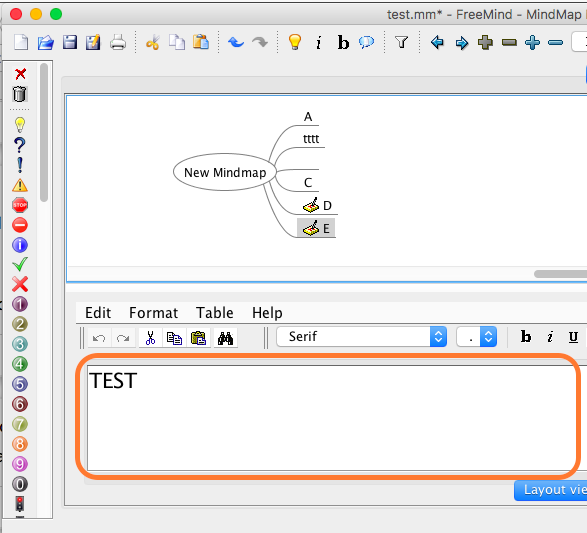The image size is (587, 533).
Task: Open the font size dropdown
Action: pos(477,336)
